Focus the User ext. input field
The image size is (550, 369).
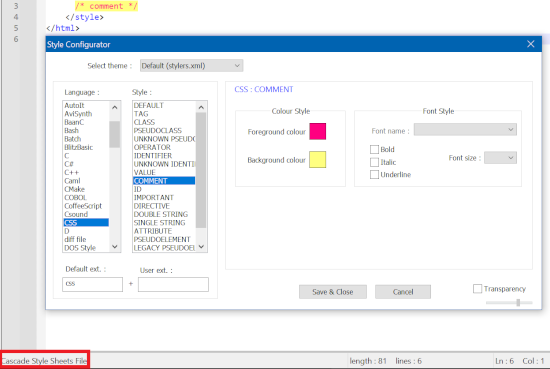pos(173,284)
